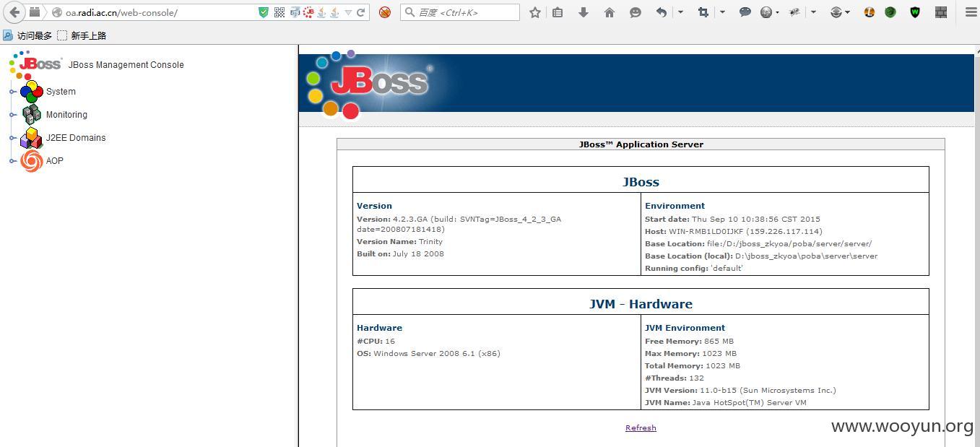Image resolution: width=980 pixels, height=447 pixels.
Task: Open the downloads arrow icon
Action: [584, 12]
